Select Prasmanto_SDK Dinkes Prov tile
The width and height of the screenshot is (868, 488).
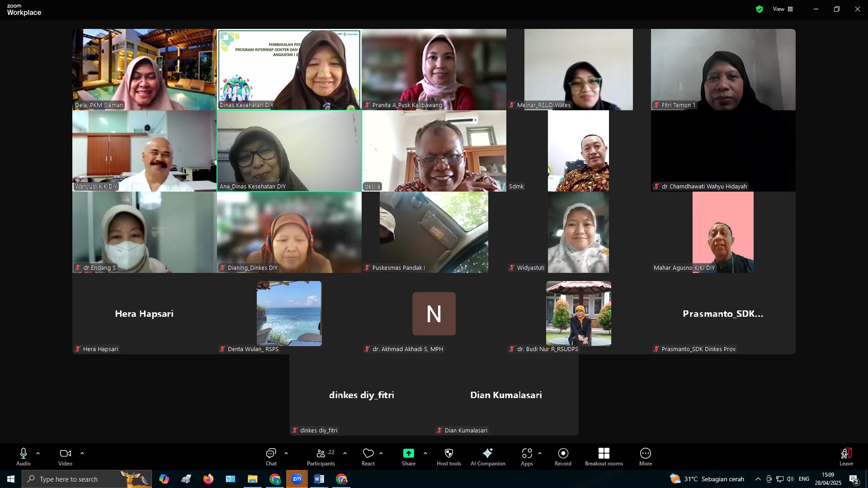coord(723,314)
